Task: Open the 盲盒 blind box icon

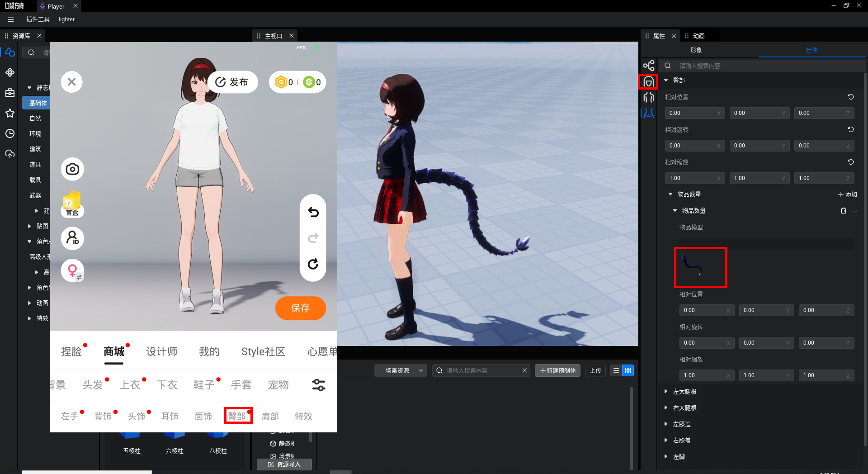Action: coord(72,204)
